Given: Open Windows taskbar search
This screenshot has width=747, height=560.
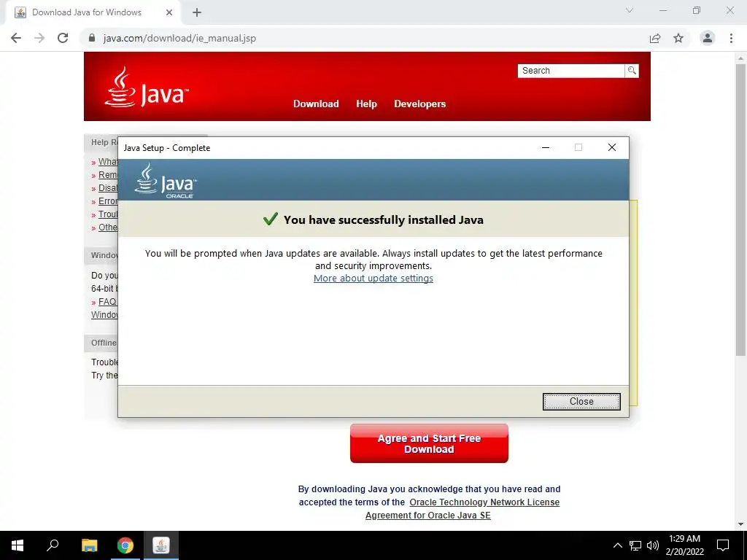Looking at the screenshot, I should (53, 545).
